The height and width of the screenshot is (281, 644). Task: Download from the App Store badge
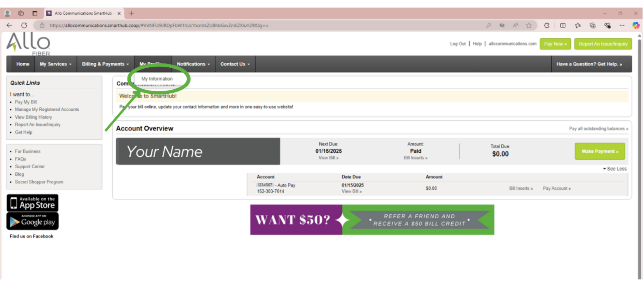point(33,203)
